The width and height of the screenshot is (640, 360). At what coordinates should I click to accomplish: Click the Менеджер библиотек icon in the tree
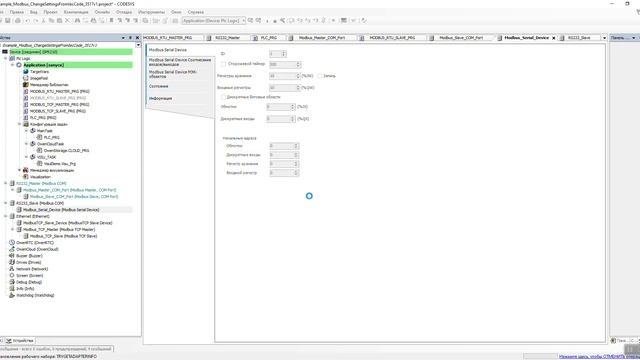(26, 84)
